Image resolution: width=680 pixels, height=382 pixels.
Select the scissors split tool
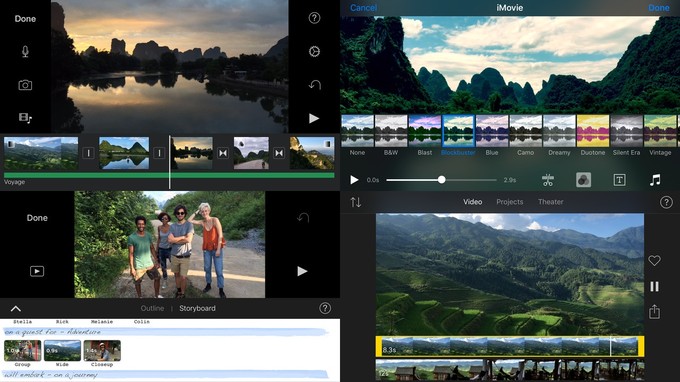tap(548, 180)
